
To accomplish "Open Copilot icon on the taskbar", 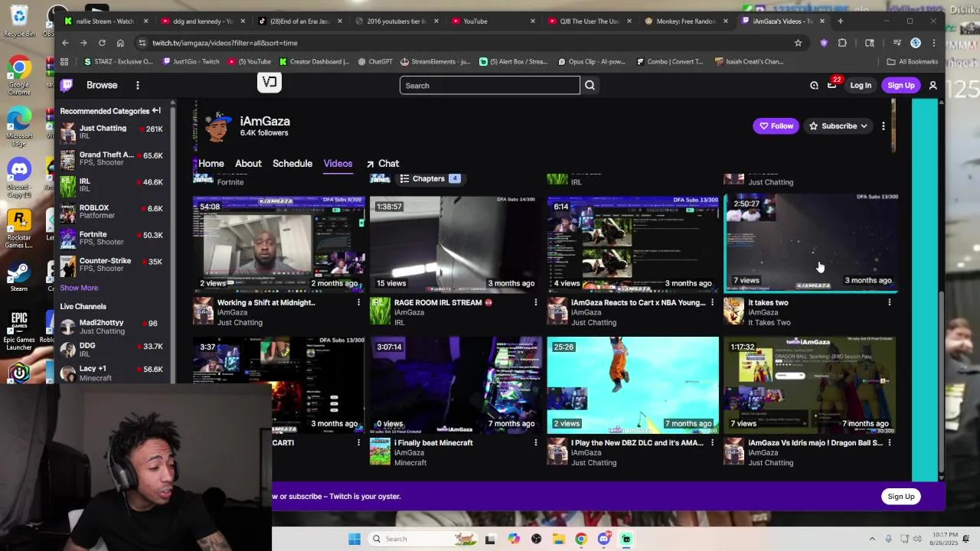I will (x=514, y=539).
